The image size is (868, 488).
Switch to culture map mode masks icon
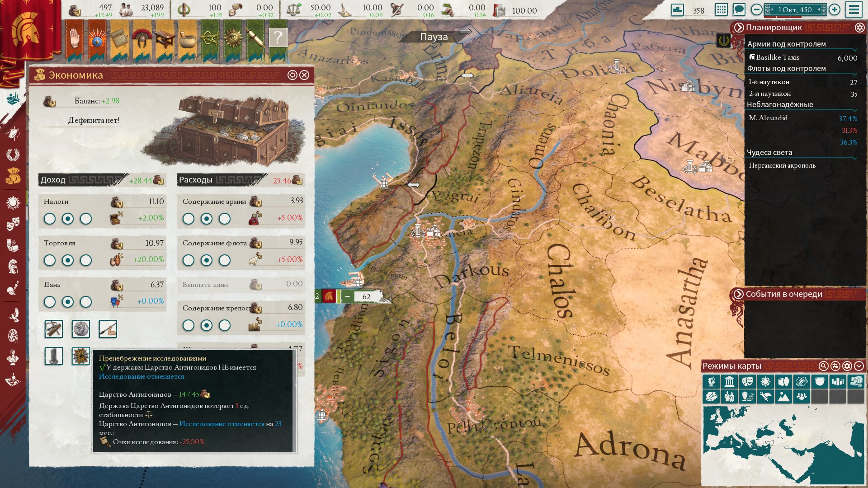(x=747, y=382)
